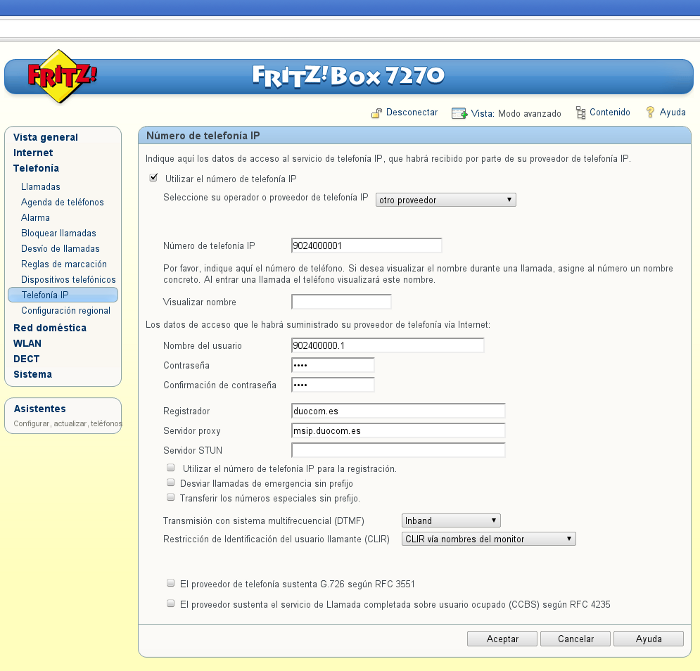Click the Confirmación de contraseña field
The image size is (700, 671).
[x=333, y=385]
